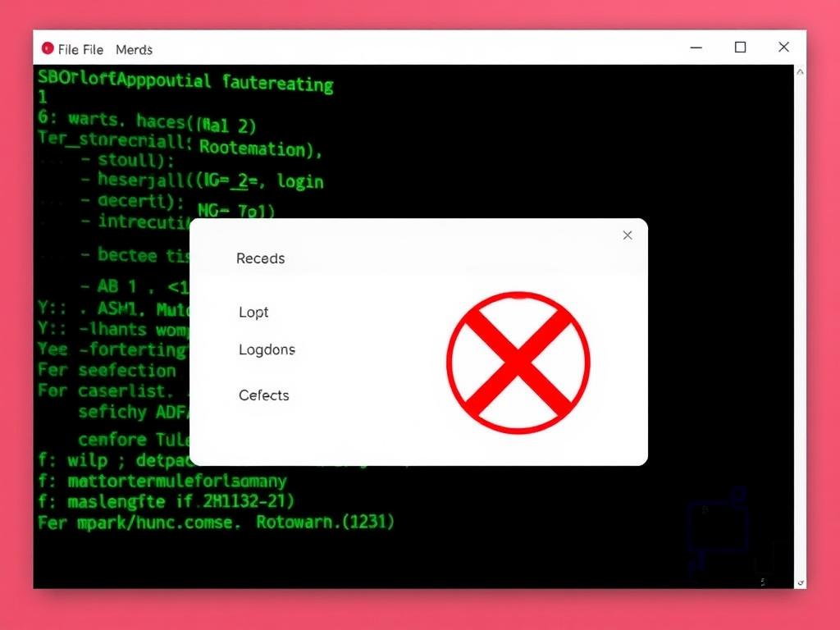Click the large red X error icon

point(518,362)
